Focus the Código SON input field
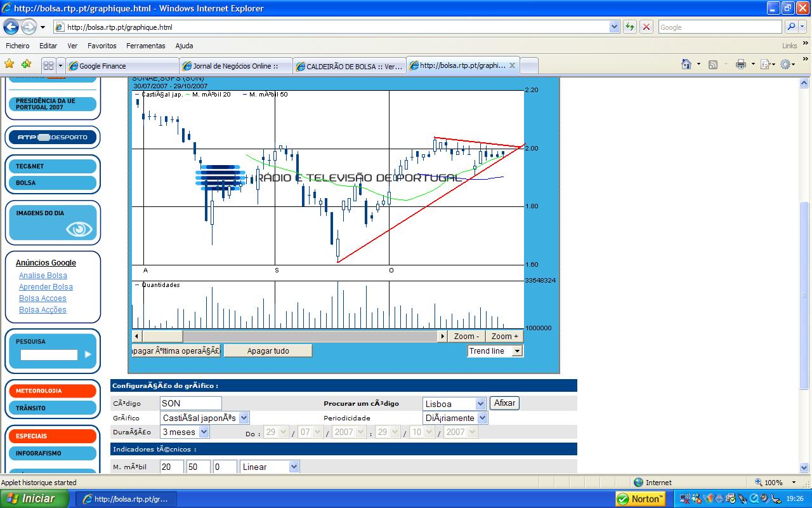Viewport: 812px width, 508px height. tap(191, 403)
